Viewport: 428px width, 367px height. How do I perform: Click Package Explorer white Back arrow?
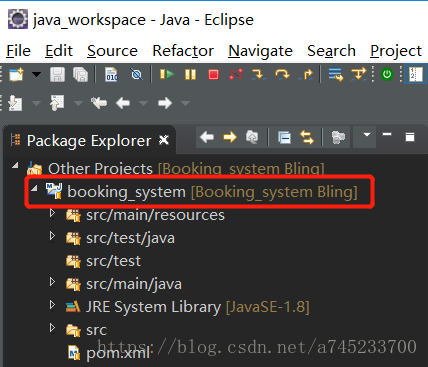coord(207,137)
